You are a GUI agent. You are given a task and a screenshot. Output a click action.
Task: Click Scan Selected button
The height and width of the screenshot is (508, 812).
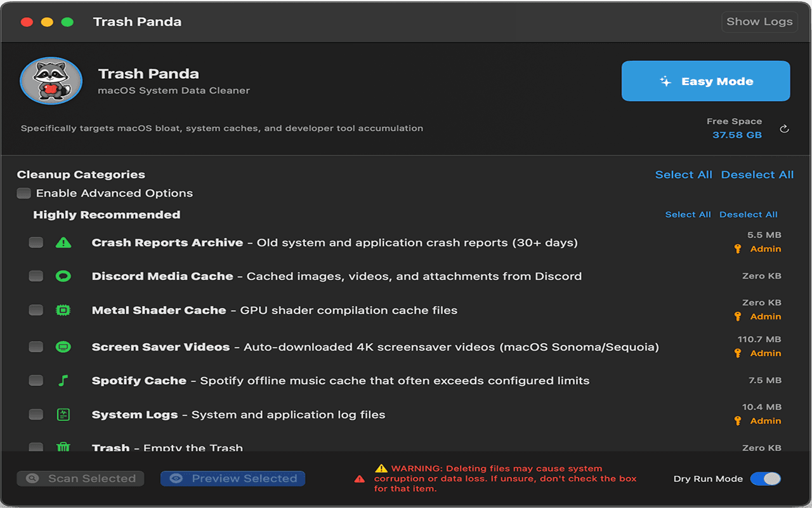pos(81,479)
